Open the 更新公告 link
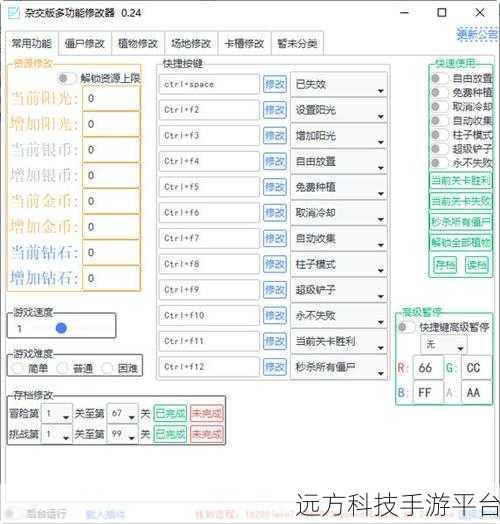500x524 pixels. (x=477, y=34)
